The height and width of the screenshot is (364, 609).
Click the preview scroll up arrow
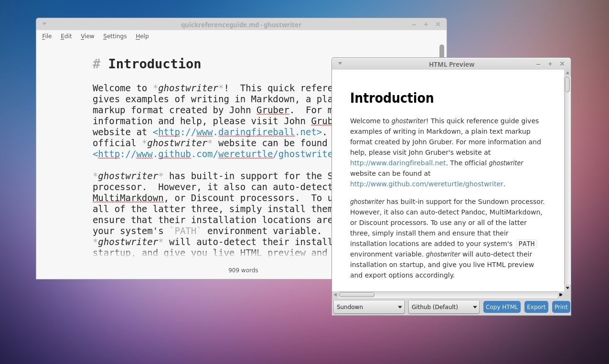[x=567, y=73]
